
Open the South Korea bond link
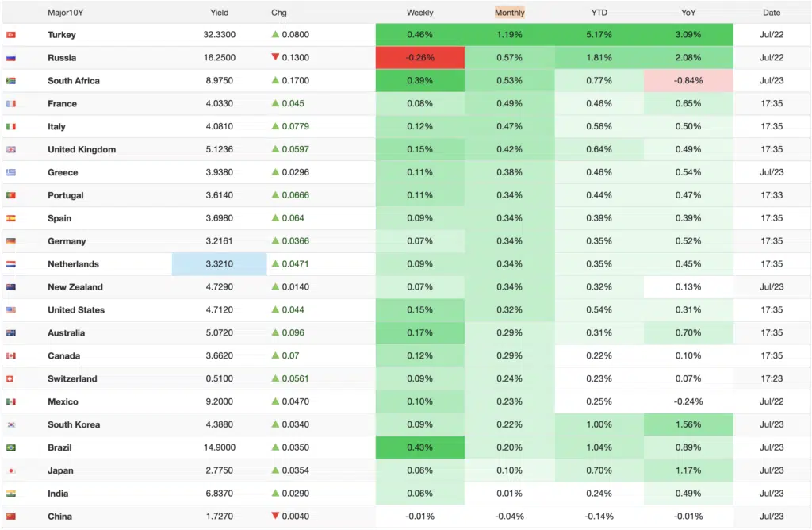(74, 424)
